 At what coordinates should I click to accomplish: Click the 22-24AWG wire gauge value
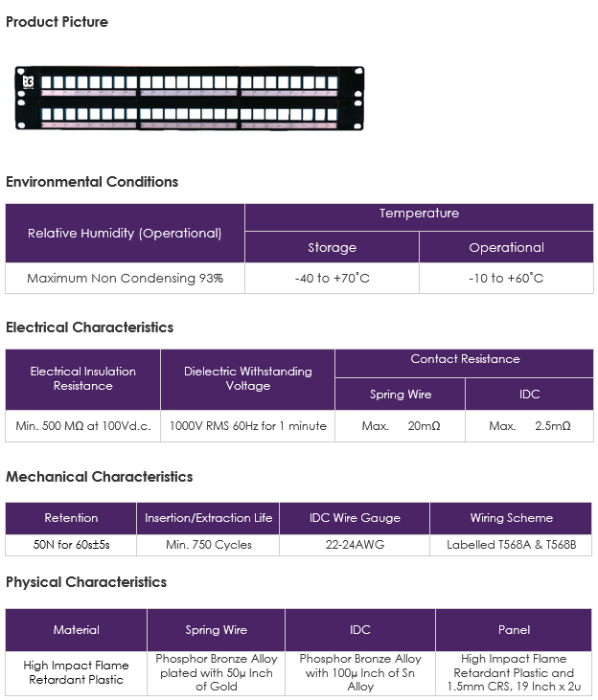pos(355,545)
